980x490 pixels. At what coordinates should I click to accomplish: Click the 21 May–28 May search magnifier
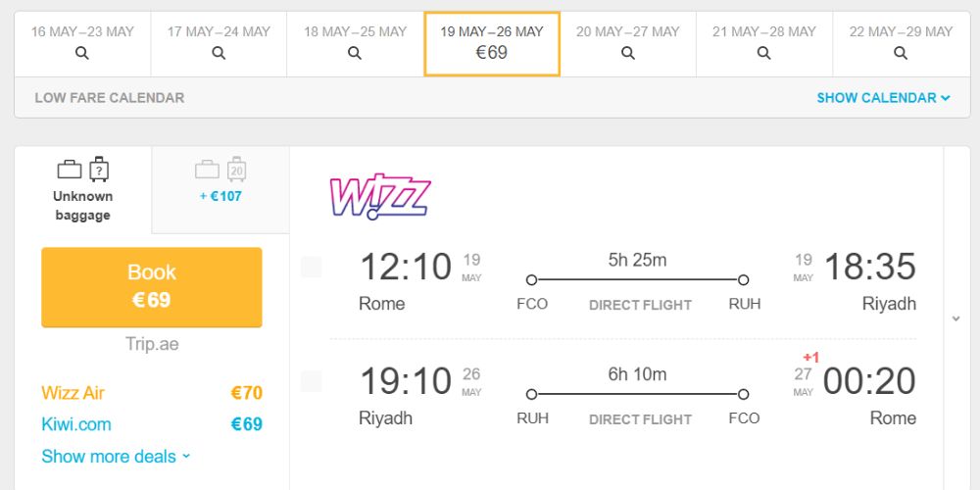point(763,53)
